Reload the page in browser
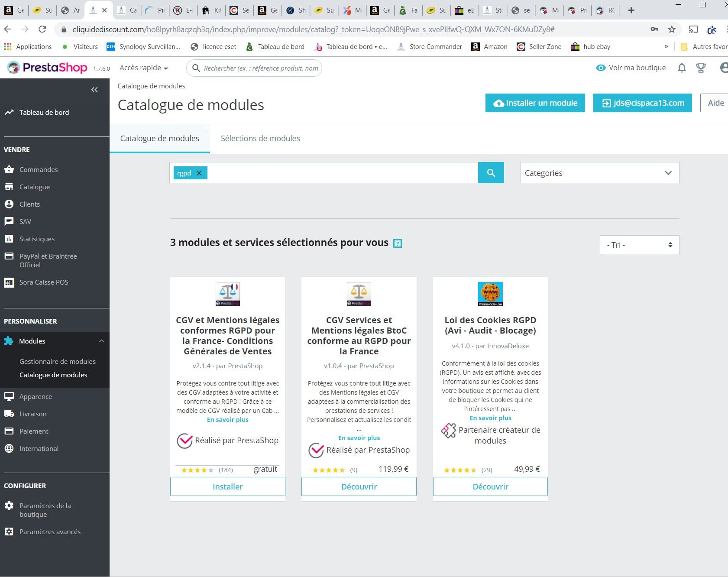The image size is (728, 577). tap(42, 29)
